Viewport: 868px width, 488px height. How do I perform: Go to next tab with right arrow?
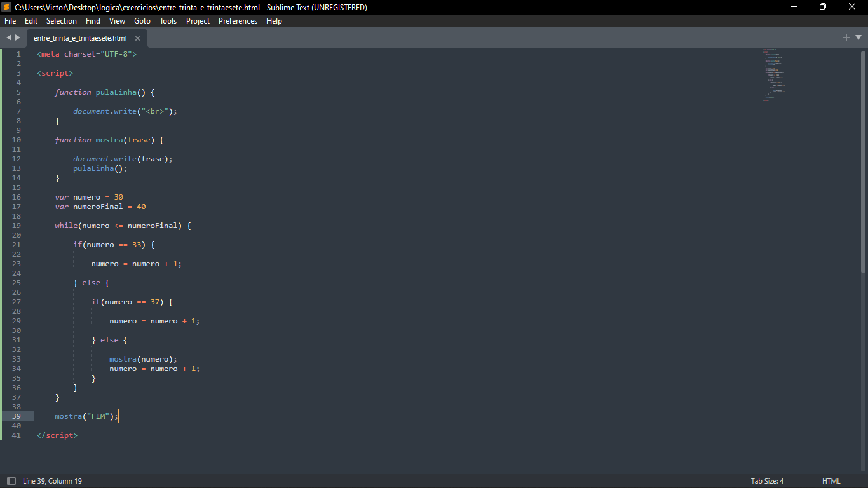[18, 37]
